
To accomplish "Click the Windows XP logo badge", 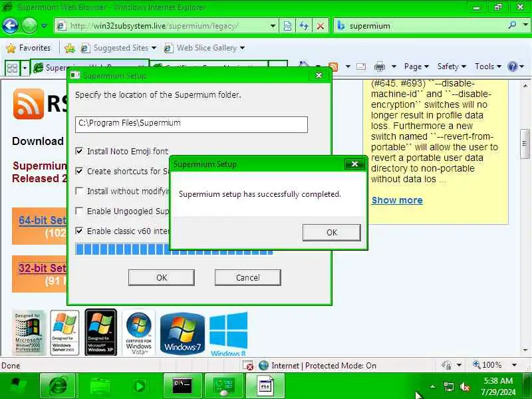I will coord(101,332).
